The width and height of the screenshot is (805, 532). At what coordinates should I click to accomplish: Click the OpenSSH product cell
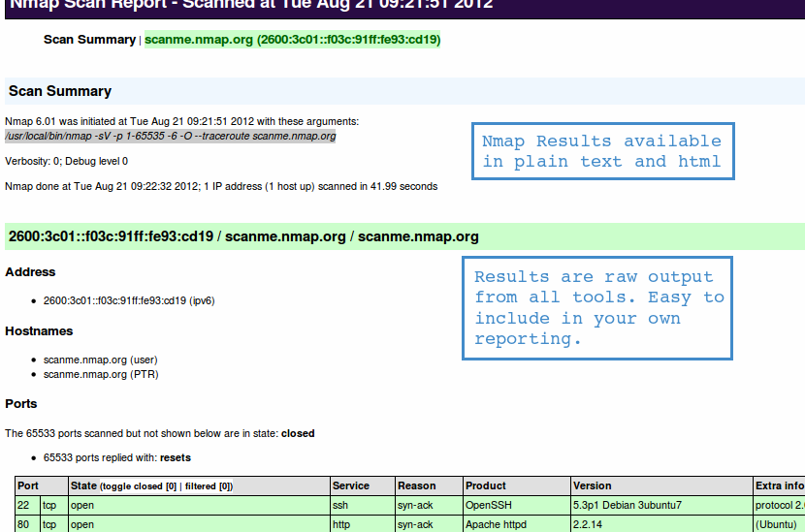517,505
